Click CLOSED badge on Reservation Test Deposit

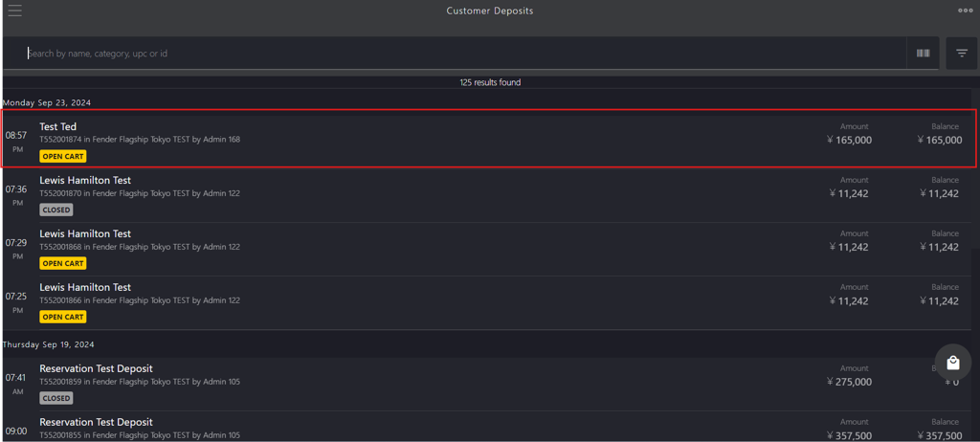point(56,398)
